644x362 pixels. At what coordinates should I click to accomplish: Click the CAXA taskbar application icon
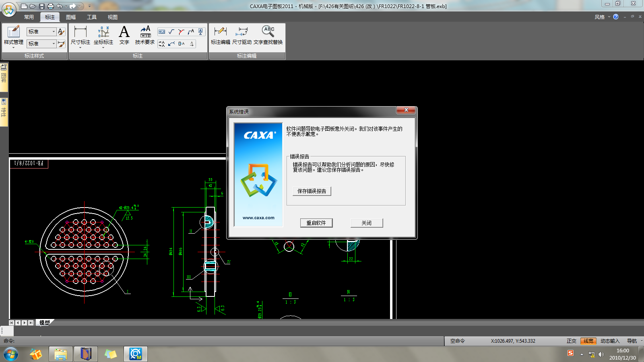click(136, 354)
